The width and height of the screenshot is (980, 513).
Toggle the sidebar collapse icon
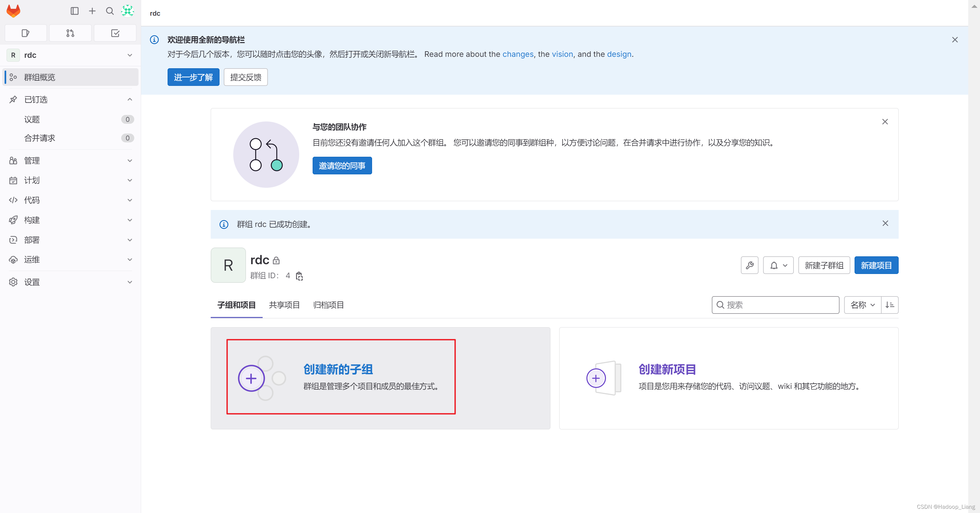pyautogui.click(x=74, y=11)
